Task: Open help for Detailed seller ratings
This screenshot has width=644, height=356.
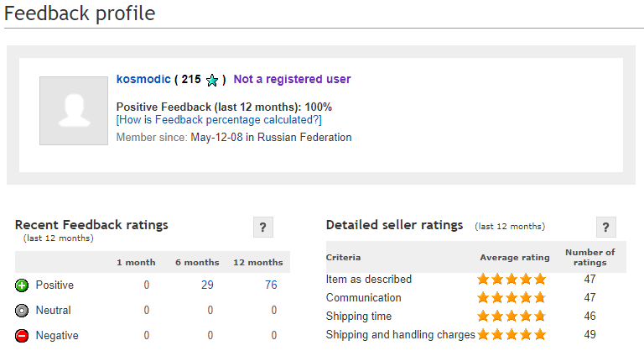Action: [x=605, y=227]
